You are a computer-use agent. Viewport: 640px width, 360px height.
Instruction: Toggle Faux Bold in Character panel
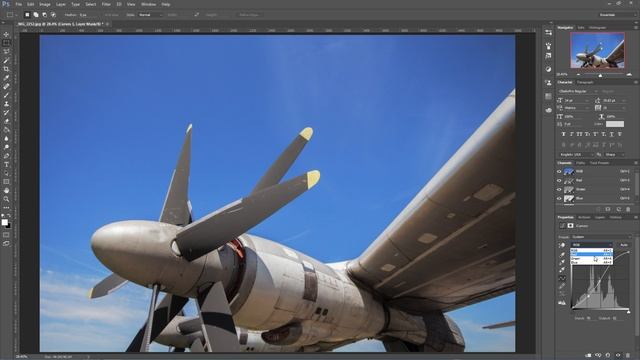coord(564,134)
